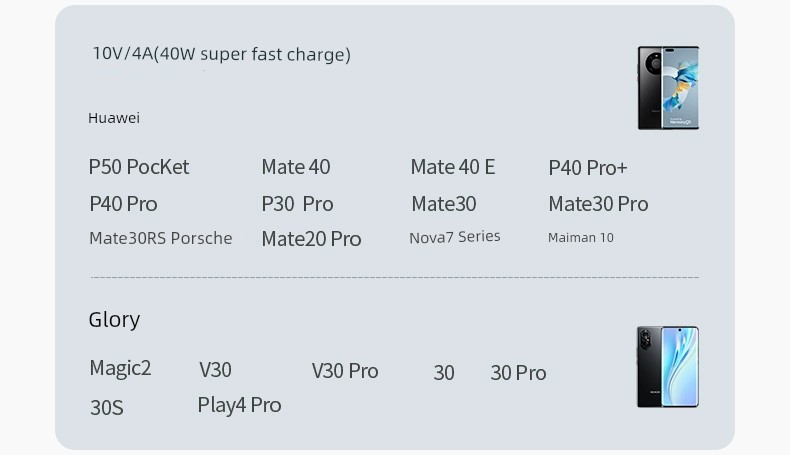Viewport: 790px width, 455px height.
Task: Click the Maiman 10 label
Action: pos(580,238)
